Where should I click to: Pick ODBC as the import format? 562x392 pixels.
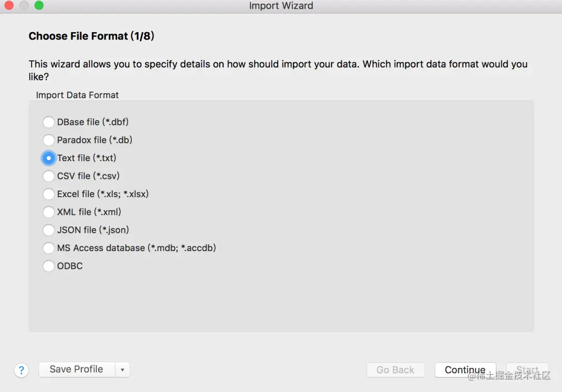(x=48, y=266)
